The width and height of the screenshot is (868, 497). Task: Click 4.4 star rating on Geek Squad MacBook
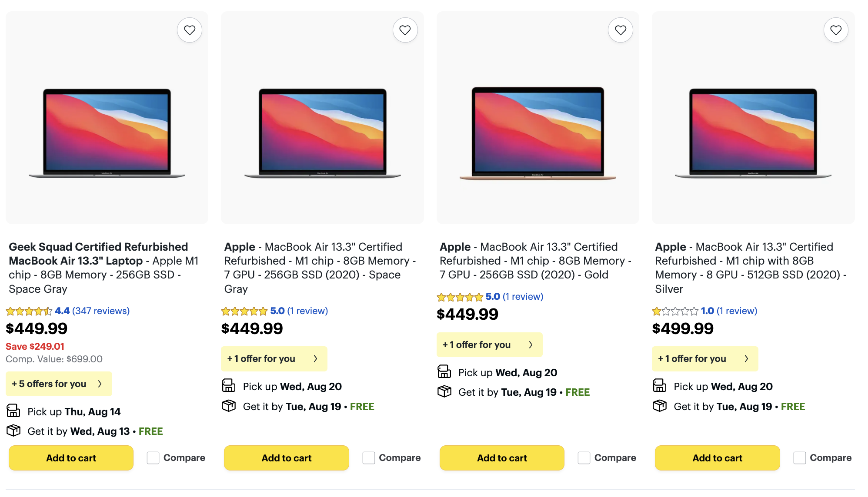click(x=29, y=311)
